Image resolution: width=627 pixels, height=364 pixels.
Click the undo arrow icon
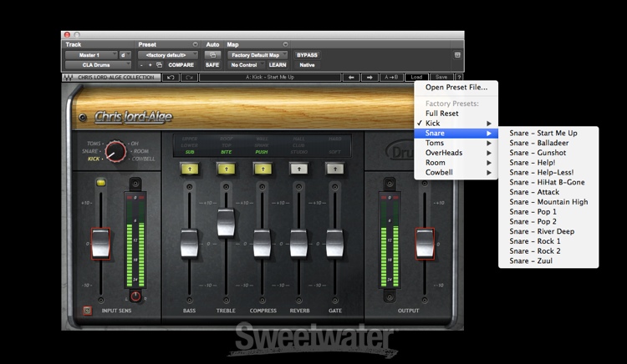point(171,78)
